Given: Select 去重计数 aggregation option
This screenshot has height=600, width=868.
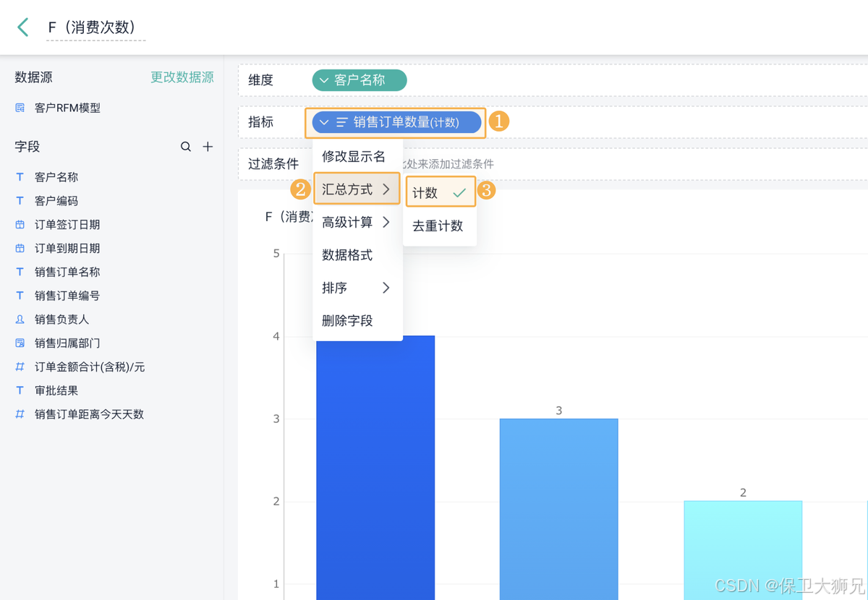Looking at the screenshot, I should click(440, 226).
